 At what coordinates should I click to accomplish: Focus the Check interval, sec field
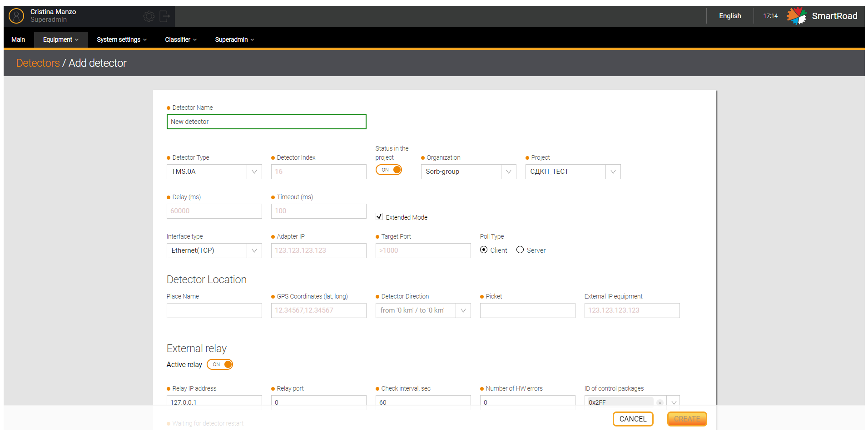pos(423,402)
